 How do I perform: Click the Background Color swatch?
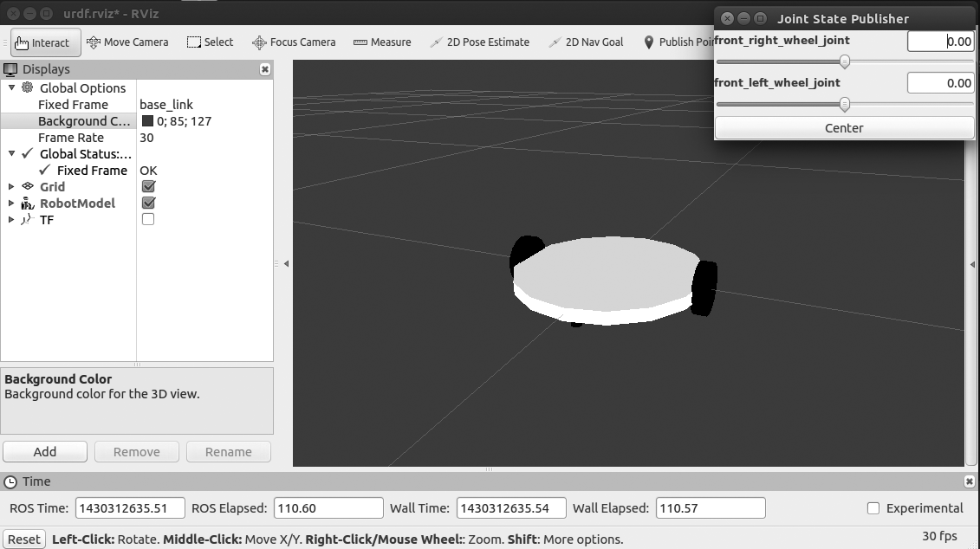tap(147, 121)
